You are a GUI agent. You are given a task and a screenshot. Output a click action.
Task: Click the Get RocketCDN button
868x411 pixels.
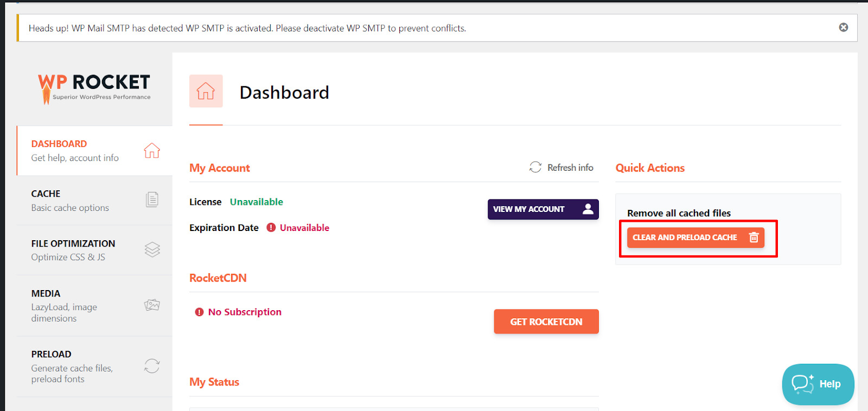coord(546,322)
